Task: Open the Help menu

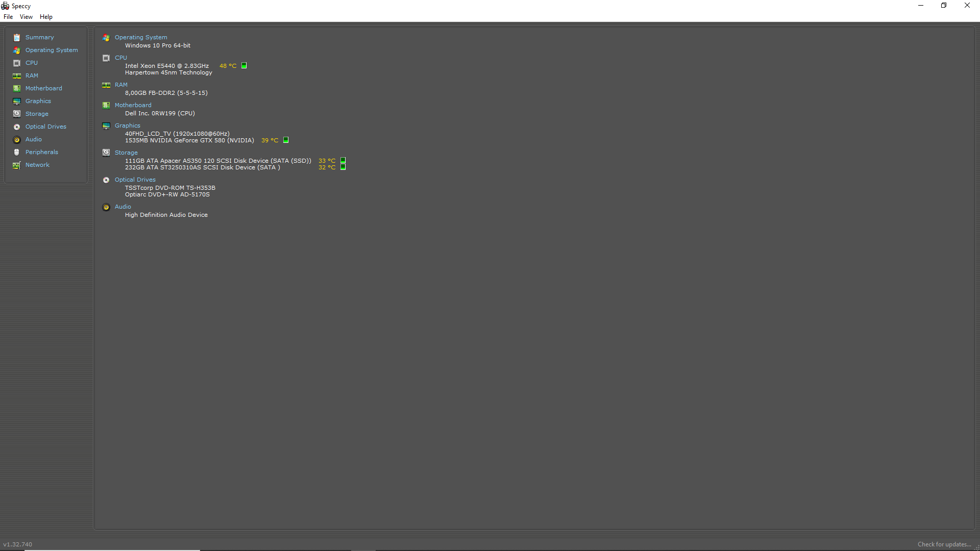Action: [x=46, y=17]
